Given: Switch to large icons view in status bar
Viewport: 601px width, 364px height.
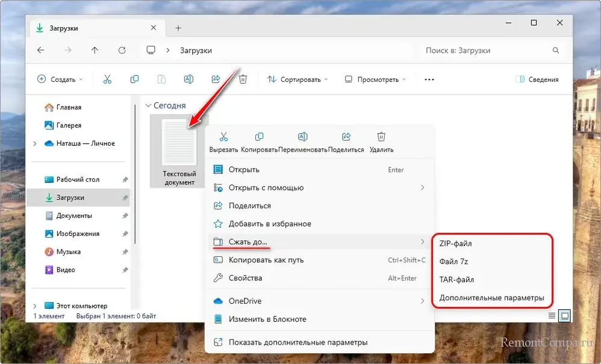Looking at the screenshot, I should point(564,315).
